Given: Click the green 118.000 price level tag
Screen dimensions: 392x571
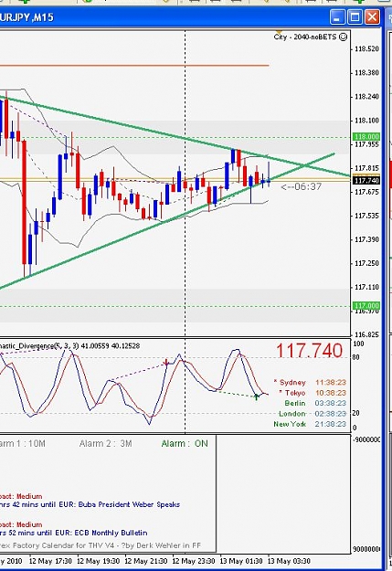Looking at the screenshot, I should click(366, 136).
